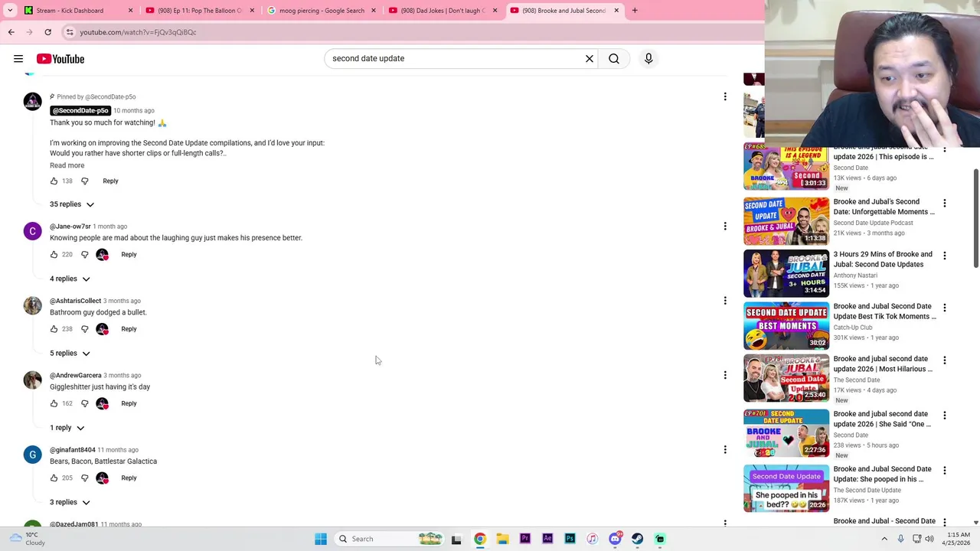This screenshot has height=551, width=980.
Task: Click the page vertical scrollbar thumb
Action: tap(975, 218)
